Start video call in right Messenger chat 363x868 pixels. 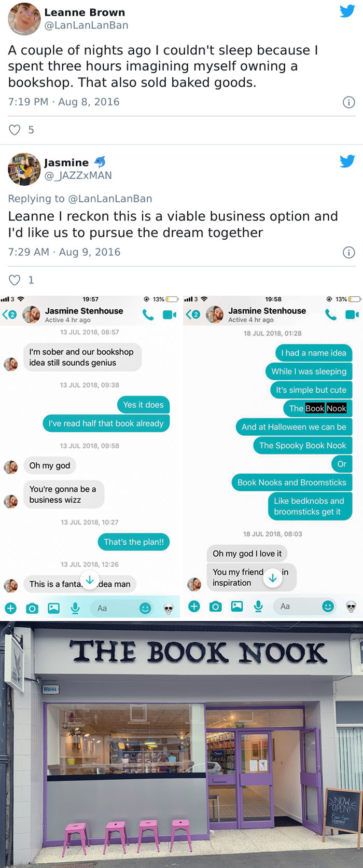(x=352, y=314)
